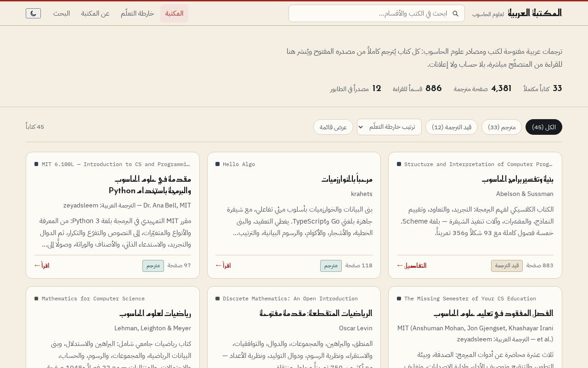Viewport: 588px width, 368px height.
Task: Click 45 كتاباً results count
Action: 35,127
